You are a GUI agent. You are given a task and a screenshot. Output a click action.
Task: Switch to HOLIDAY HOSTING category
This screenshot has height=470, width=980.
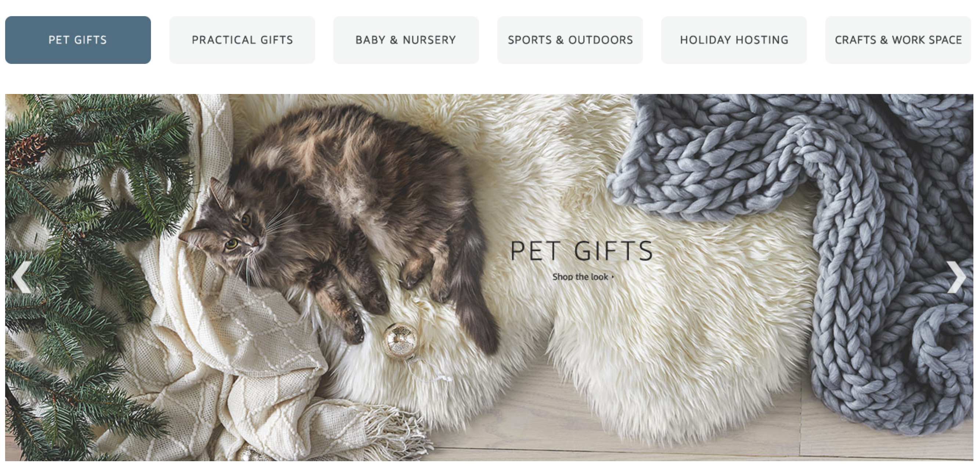point(734,40)
